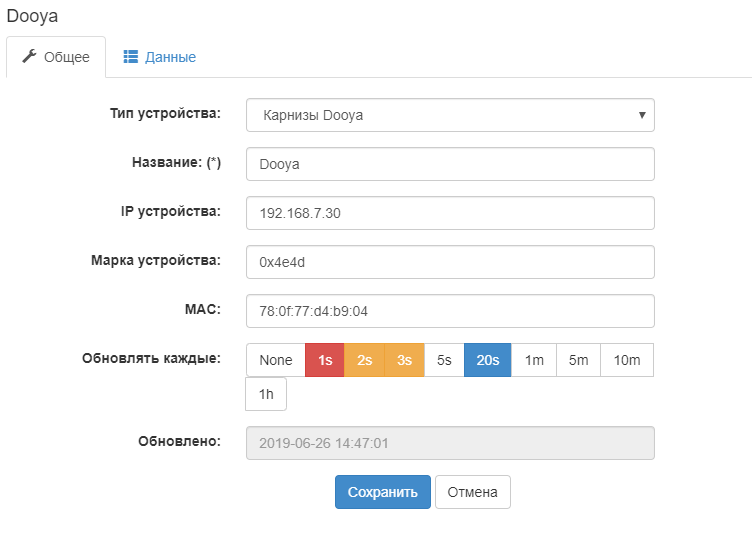
Task: Click the Сохранить button
Action: 382,492
